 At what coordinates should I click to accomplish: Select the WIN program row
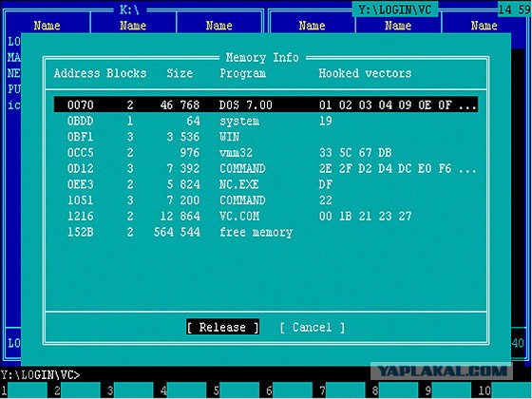(266, 137)
